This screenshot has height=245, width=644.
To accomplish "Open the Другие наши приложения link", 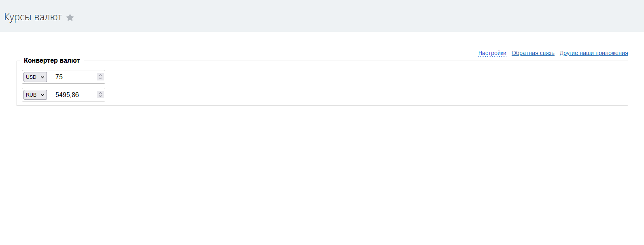I will 594,53.
